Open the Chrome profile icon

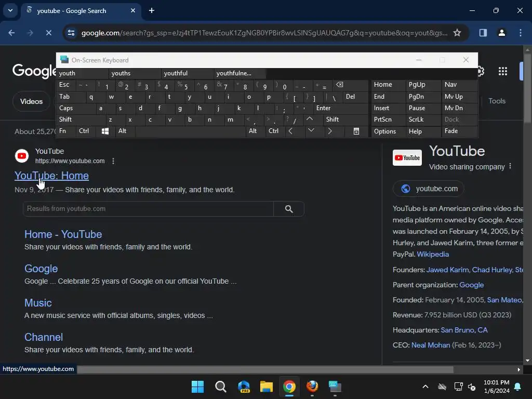(x=501, y=33)
